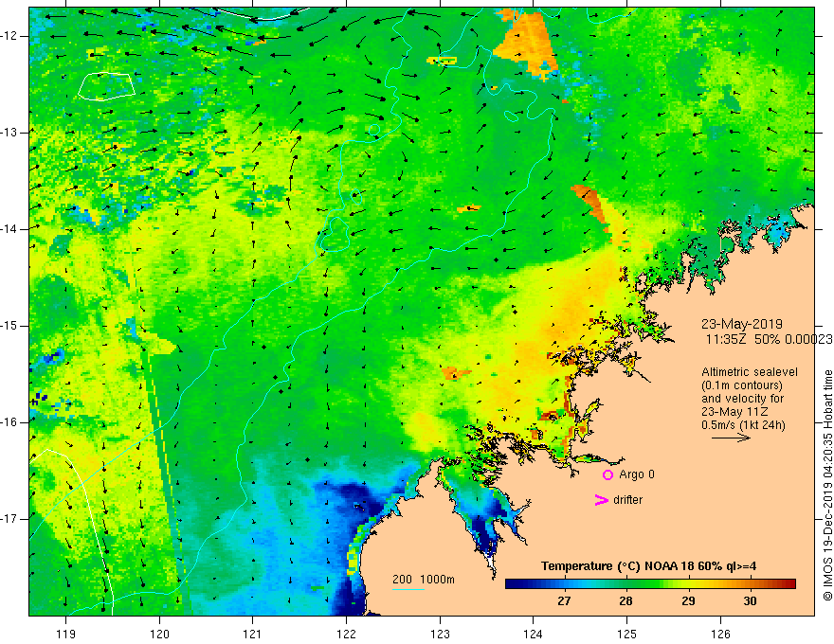Click the 120 longitude axis label

(159, 634)
